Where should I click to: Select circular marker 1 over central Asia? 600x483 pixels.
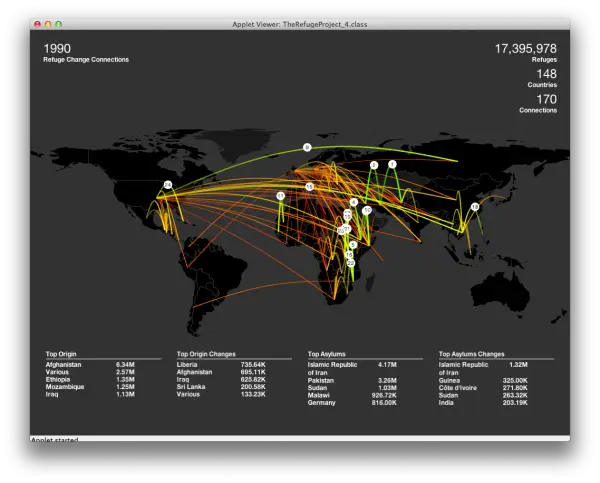click(392, 164)
